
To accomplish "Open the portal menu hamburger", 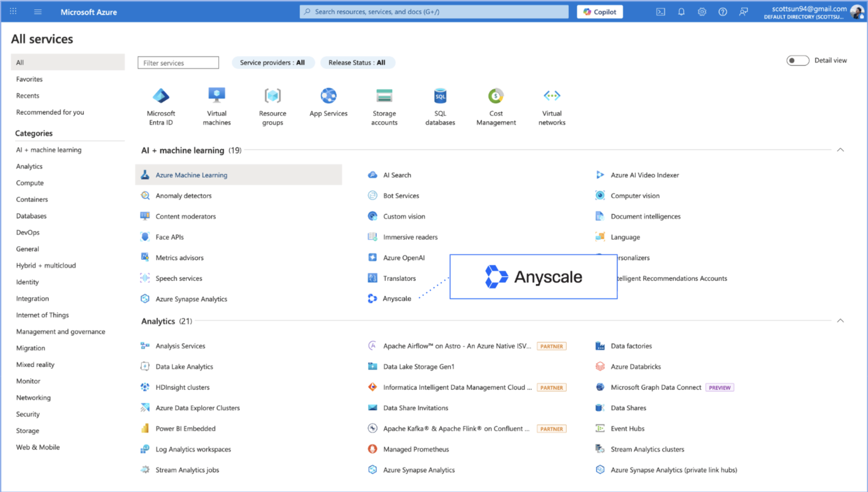I will pos(38,12).
